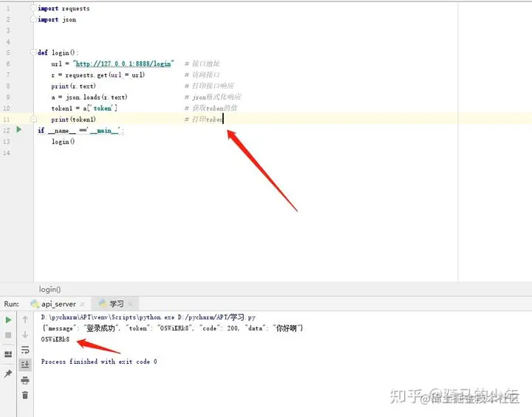Screen dimensions: 532x417
Task: Click the Python icon on 学习 tab
Action: (x=103, y=303)
